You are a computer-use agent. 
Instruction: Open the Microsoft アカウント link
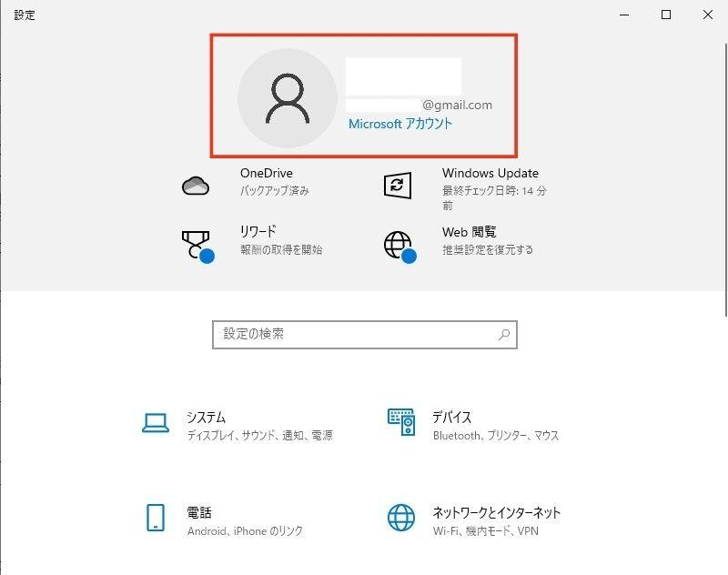[400, 125]
